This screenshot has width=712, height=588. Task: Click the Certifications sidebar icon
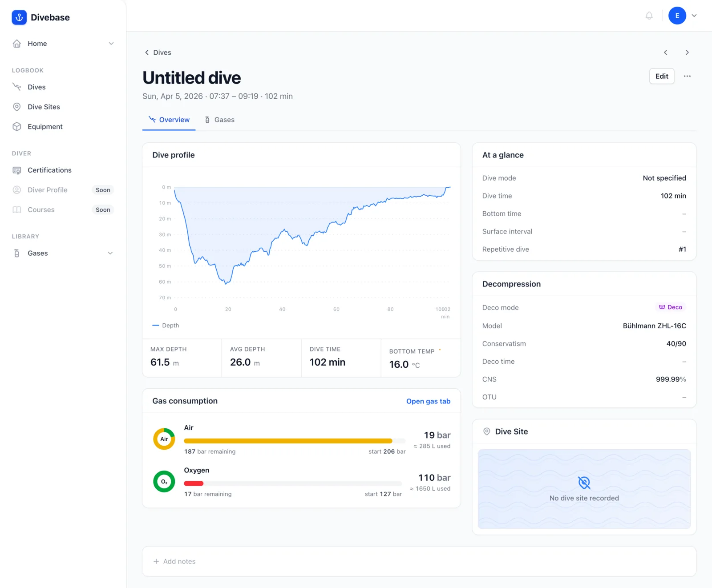pos(17,170)
